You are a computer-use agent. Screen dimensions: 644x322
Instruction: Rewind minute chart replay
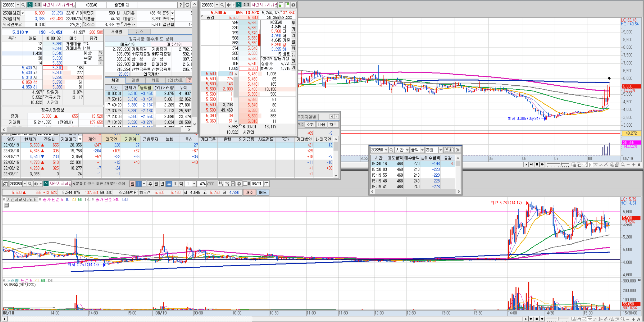click(x=531, y=319)
